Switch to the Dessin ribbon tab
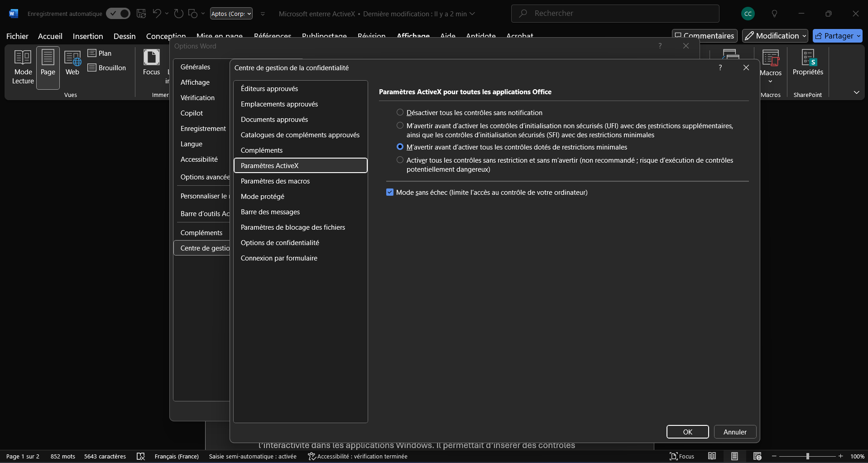Viewport: 868px width, 463px height. click(x=125, y=36)
